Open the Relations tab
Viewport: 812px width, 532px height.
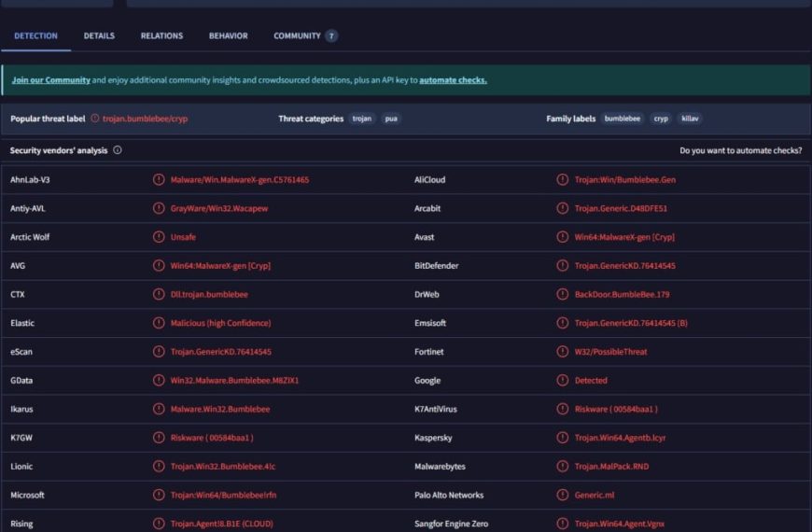click(161, 35)
